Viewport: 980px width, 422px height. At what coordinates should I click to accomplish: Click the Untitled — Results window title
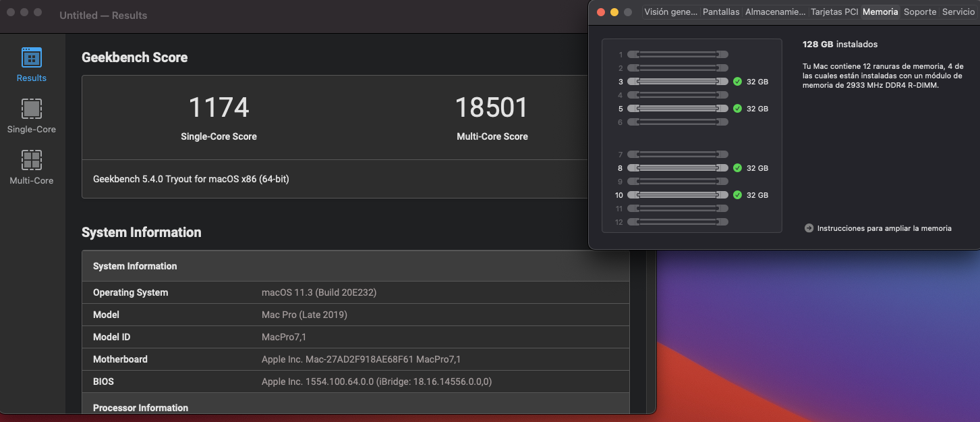(x=103, y=15)
